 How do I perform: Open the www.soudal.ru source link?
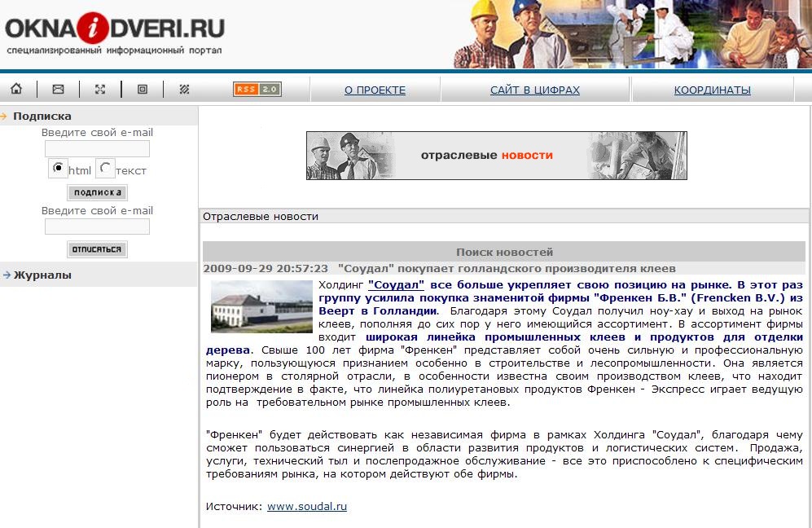pyautogui.click(x=307, y=506)
